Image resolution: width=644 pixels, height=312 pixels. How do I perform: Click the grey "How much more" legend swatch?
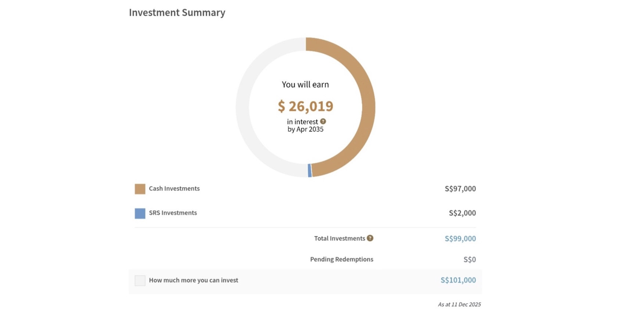[x=140, y=280]
